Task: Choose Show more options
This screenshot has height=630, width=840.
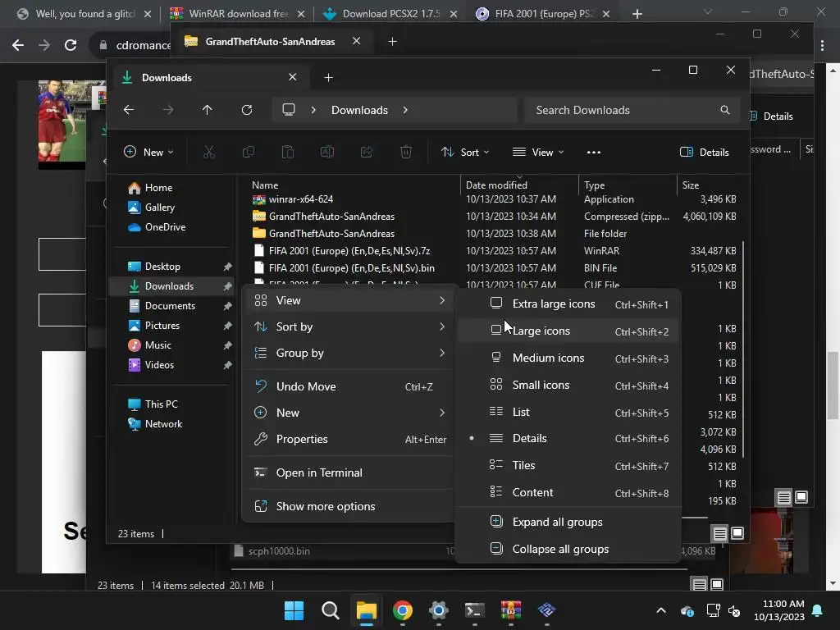Action: [350, 506]
